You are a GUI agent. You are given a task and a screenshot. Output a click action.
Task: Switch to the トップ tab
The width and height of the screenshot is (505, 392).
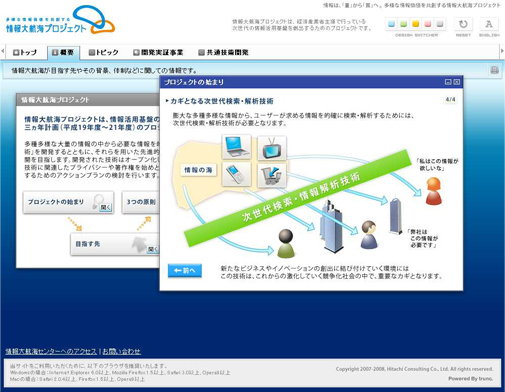(x=25, y=52)
